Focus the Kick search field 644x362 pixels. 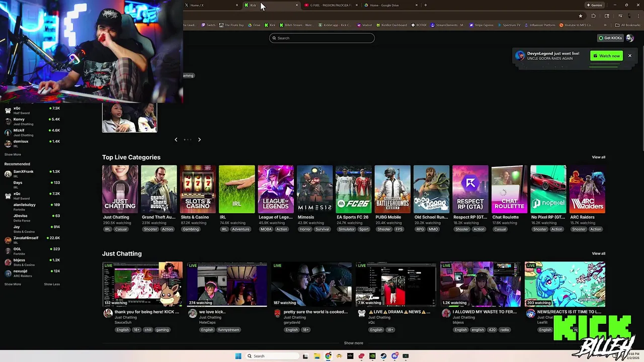pos(322,38)
